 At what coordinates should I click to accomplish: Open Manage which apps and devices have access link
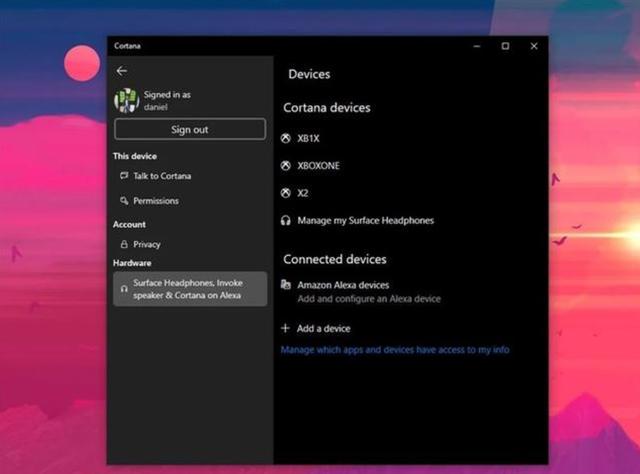point(395,350)
